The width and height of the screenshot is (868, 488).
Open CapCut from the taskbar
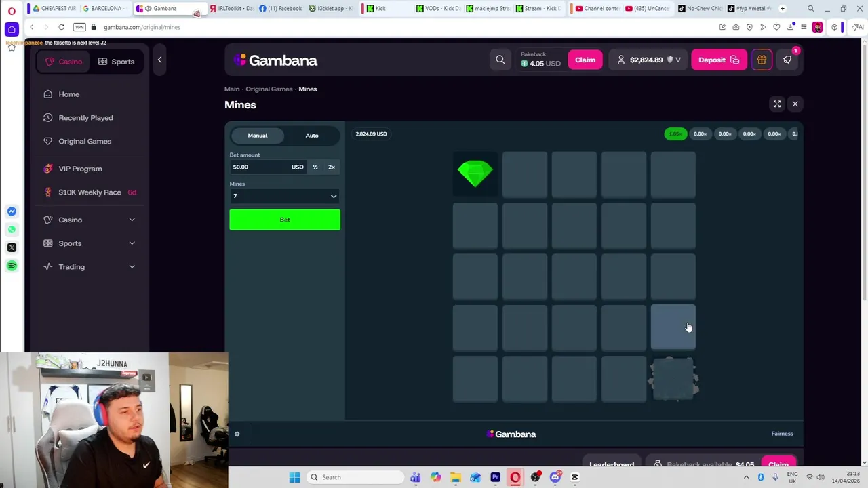575,477
